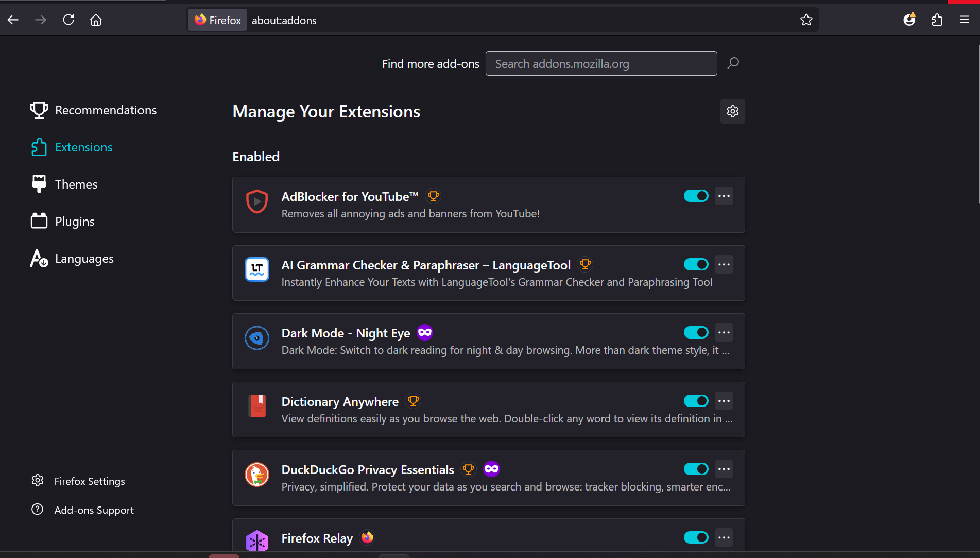This screenshot has height=558, width=980.
Task: Click the recommended badge on AdBlocker for YouTube
Action: (433, 196)
